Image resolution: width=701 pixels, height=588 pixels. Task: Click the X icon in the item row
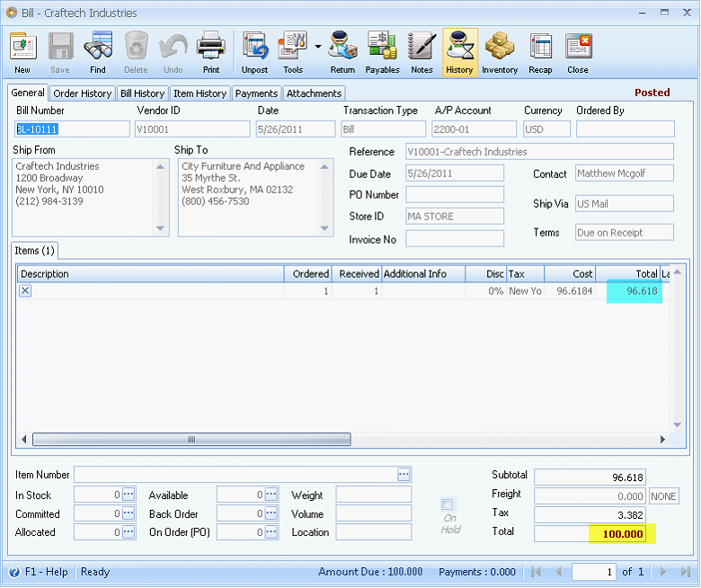point(25,290)
